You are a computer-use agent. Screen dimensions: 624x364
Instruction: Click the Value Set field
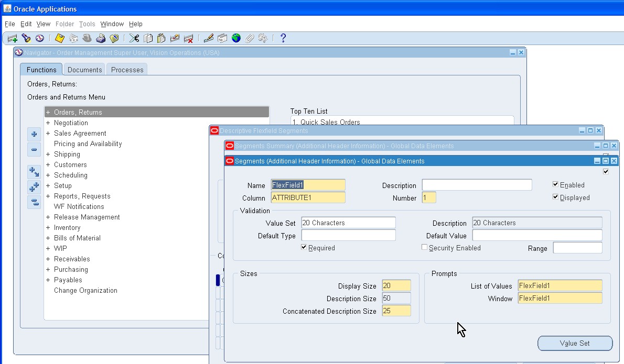348,223
